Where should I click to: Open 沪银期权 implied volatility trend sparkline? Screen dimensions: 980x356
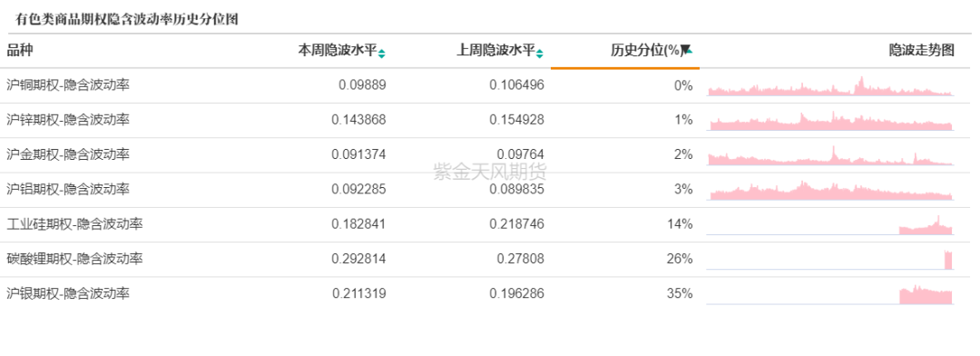click(830, 294)
